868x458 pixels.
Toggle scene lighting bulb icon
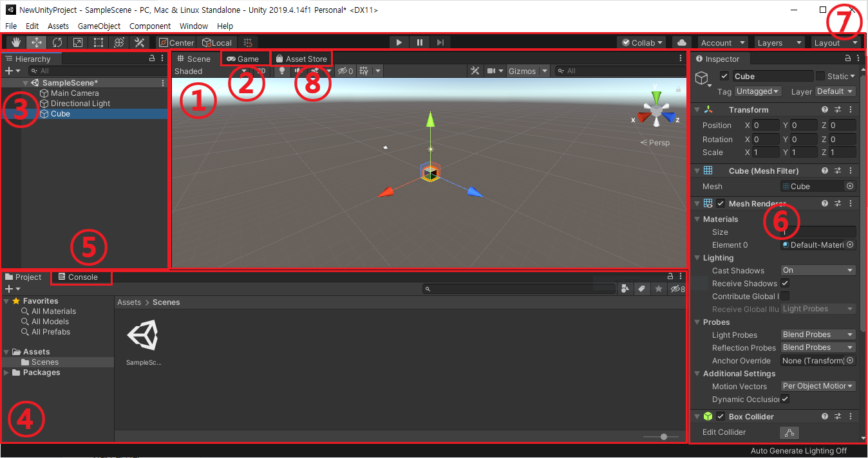pyautogui.click(x=281, y=71)
